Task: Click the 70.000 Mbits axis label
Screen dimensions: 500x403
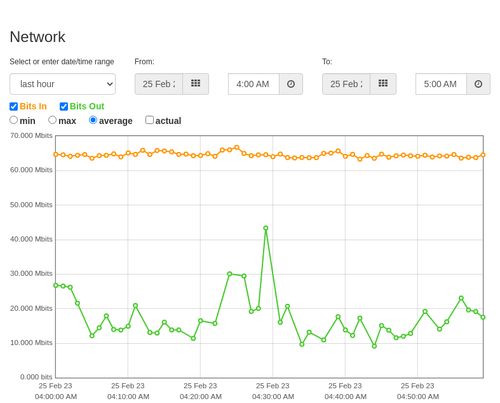Action: 31,136
